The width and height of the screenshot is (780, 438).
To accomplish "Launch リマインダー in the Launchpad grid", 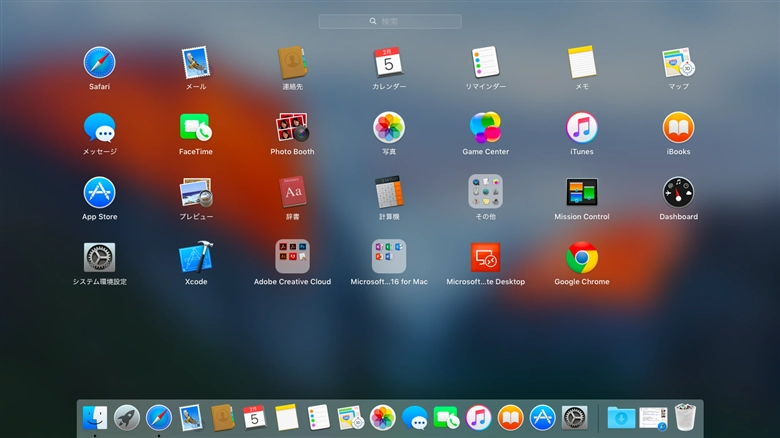I will point(485,63).
